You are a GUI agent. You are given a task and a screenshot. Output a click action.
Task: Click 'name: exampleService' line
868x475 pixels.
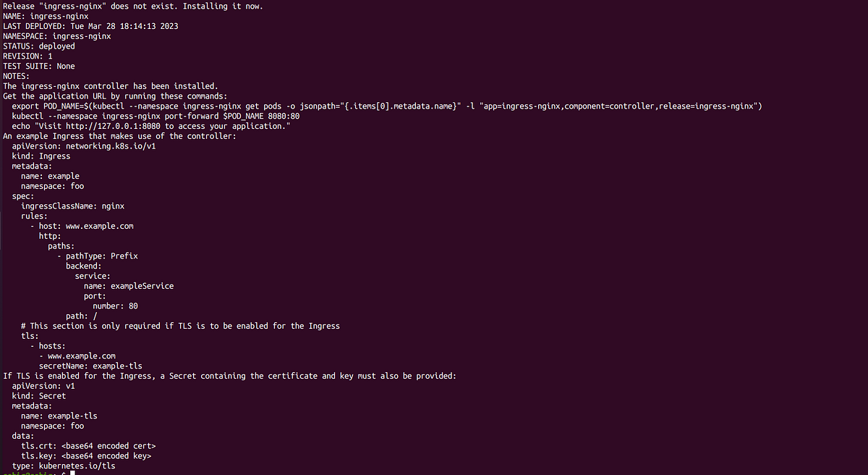click(129, 286)
